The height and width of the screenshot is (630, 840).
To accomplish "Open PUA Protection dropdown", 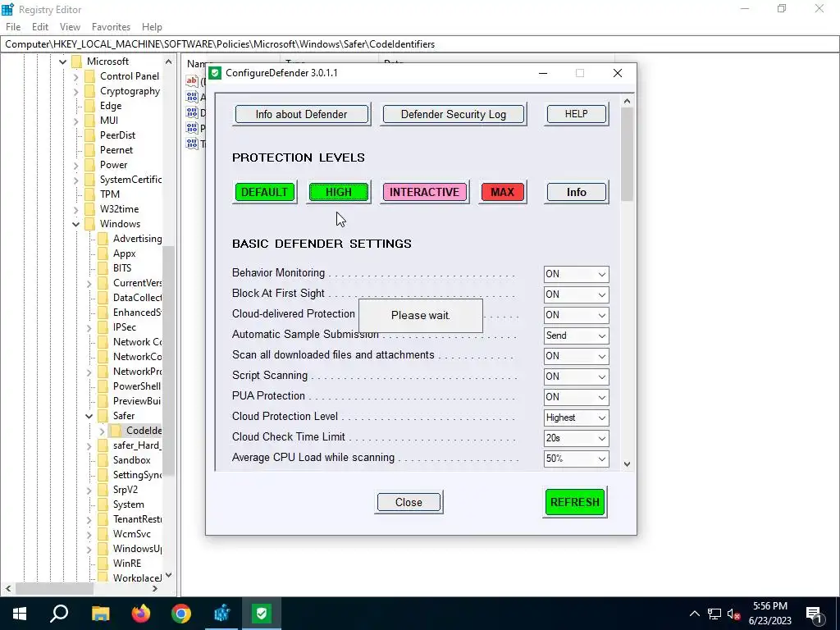I will point(576,397).
